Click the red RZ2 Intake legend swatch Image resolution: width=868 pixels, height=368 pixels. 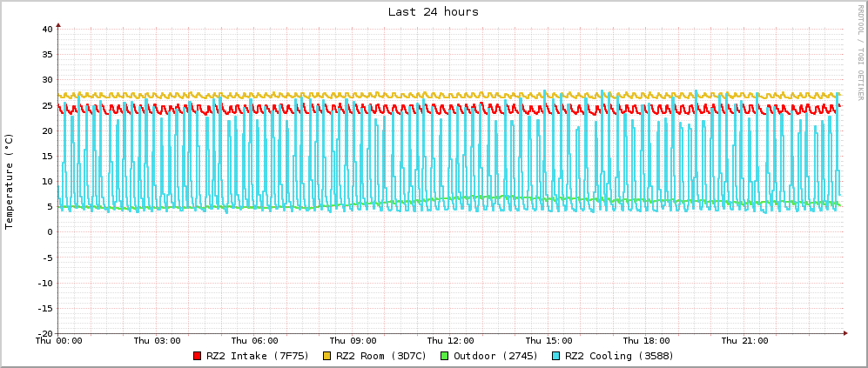point(198,356)
